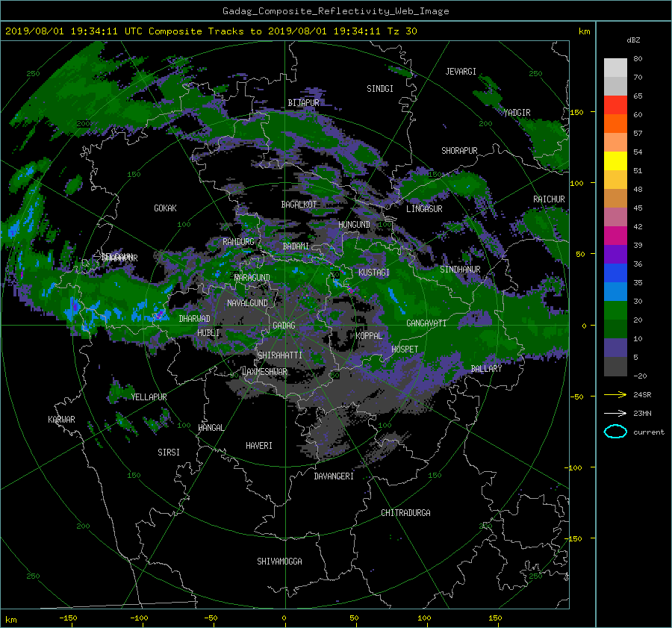Click the SHORAPUR city label
Image resolution: width=672 pixels, height=628 pixels.
tap(459, 151)
